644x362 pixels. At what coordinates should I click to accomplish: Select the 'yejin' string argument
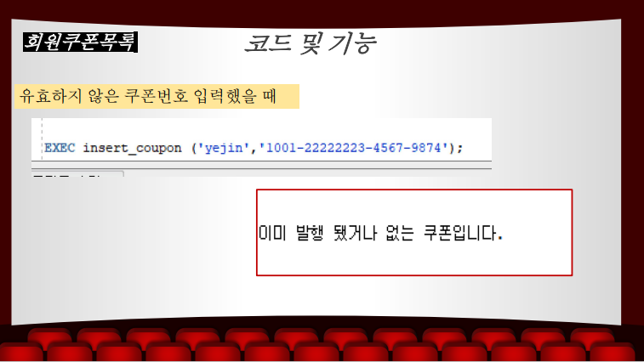[224, 148]
